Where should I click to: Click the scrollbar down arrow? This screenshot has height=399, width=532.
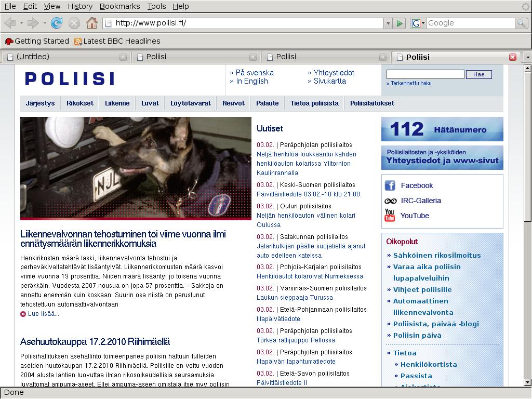[527, 382]
